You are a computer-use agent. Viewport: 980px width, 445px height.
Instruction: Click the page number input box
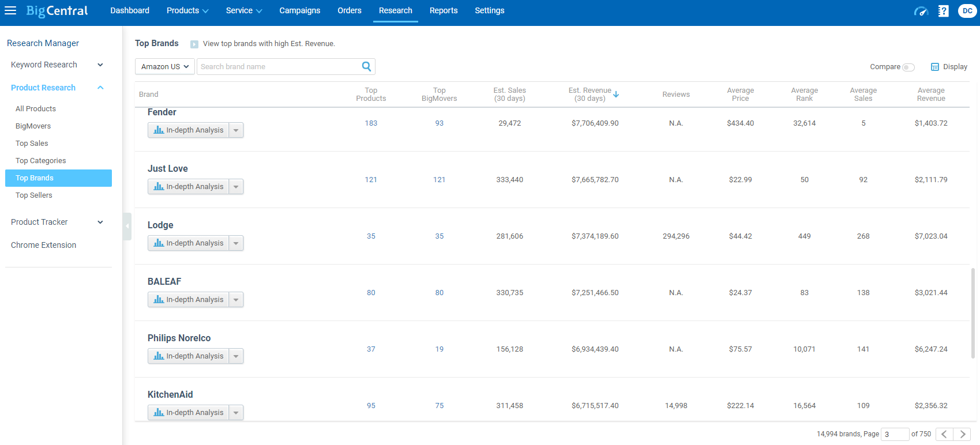point(895,434)
